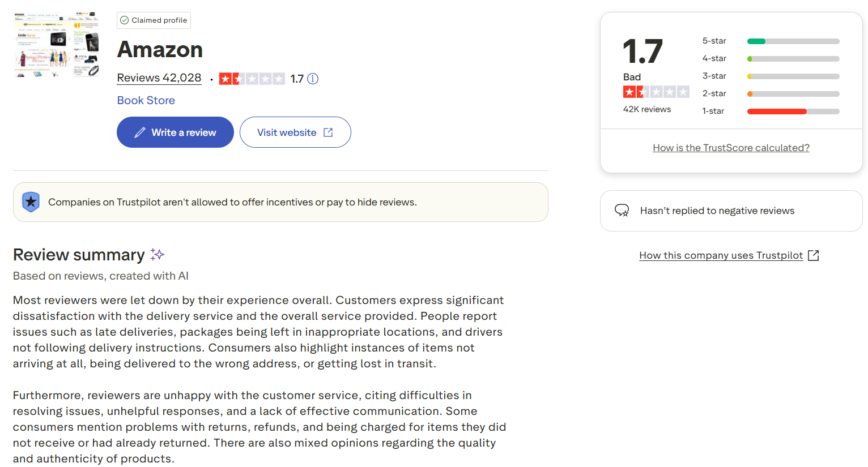This screenshot has width=868, height=467.
Task: Open How is the TrustScore calculated link
Action: tap(731, 148)
